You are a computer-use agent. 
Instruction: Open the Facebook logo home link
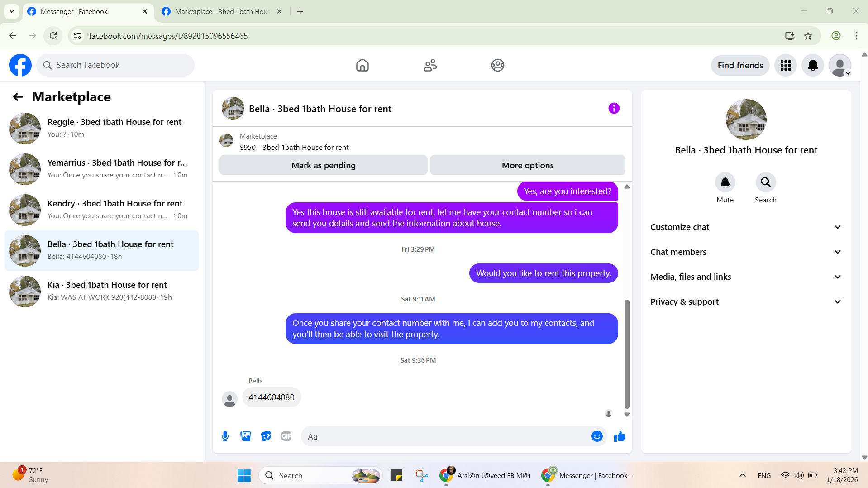[20, 65]
